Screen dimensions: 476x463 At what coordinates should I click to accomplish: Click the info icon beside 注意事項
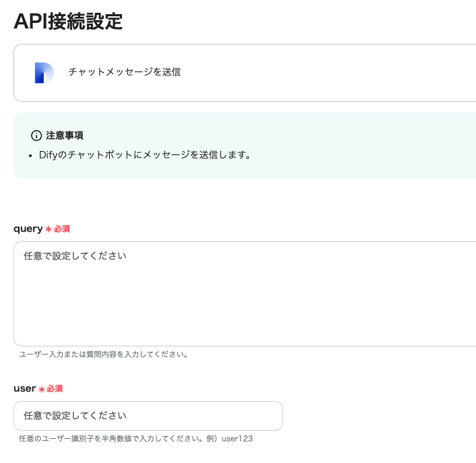pos(36,135)
